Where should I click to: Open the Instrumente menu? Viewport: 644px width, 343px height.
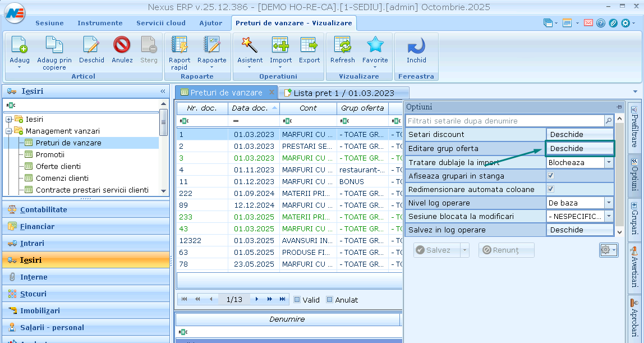(x=100, y=23)
